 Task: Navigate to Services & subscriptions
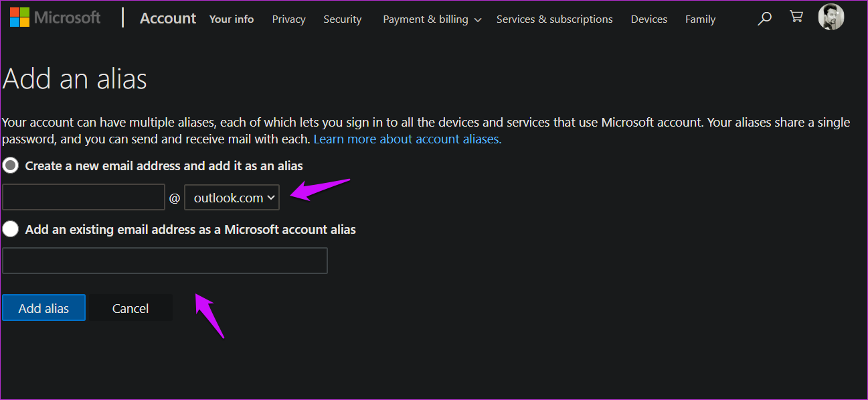[x=554, y=19]
